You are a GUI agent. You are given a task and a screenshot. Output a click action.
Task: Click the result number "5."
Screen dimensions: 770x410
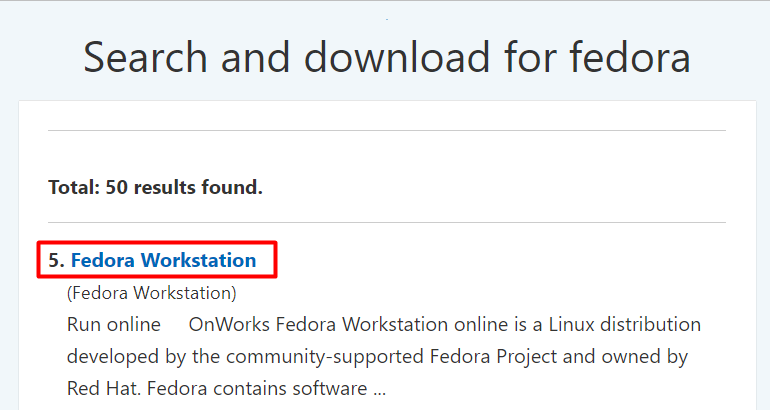(x=56, y=260)
